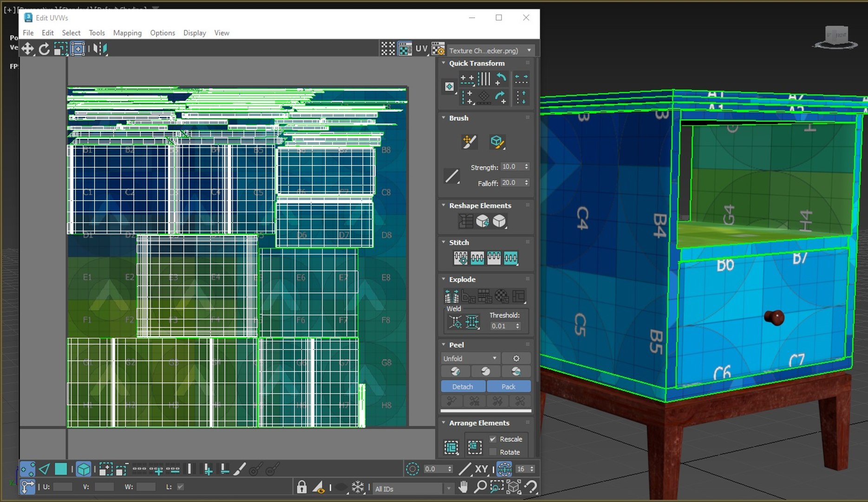
Task: Click the Weld selected icon
Action: point(472,322)
